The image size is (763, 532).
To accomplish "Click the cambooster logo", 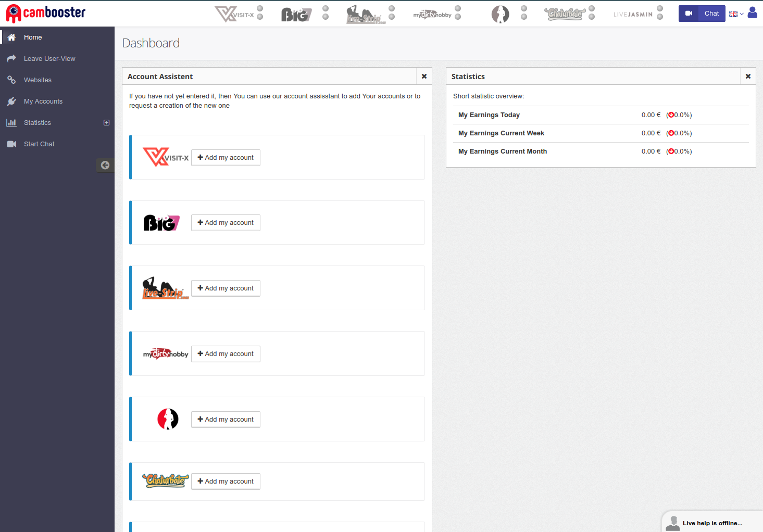I will (x=46, y=13).
